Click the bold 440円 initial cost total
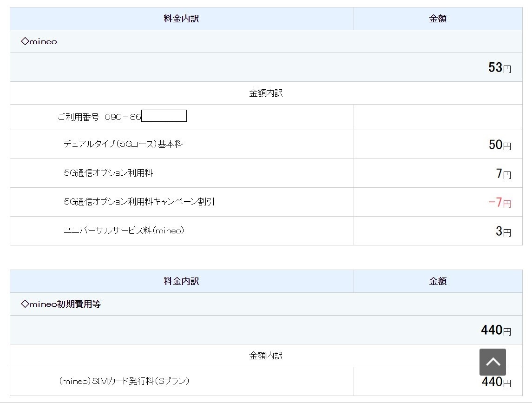 click(x=496, y=330)
